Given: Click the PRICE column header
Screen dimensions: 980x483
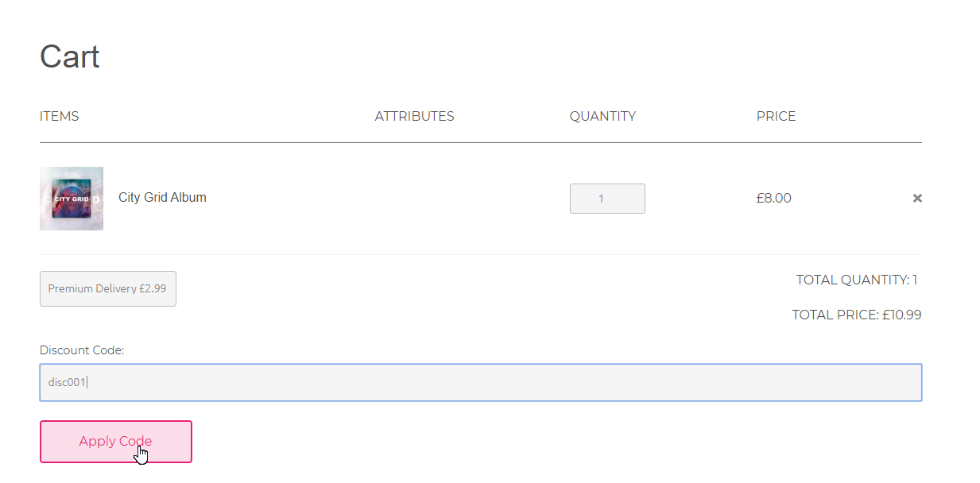Looking at the screenshot, I should coord(776,116).
